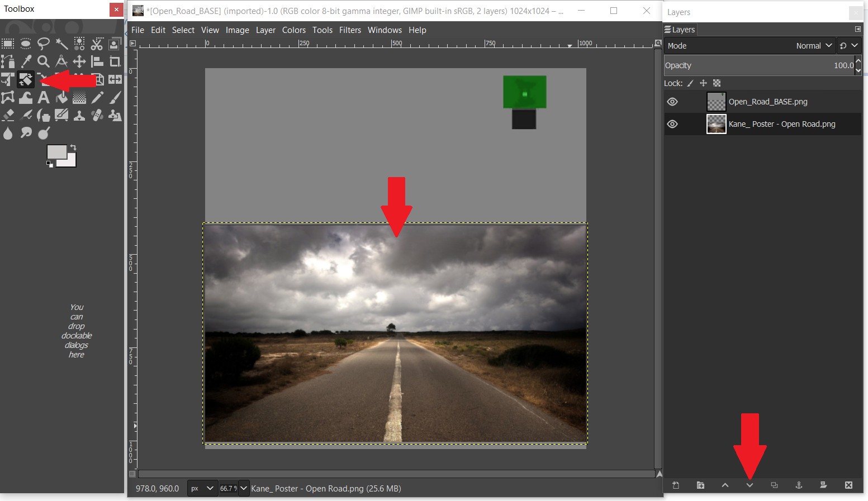This screenshot has width=868, height=501.
Task: Select the Rotate tool in the toolbox
Action: pyautogui.click(x=25, y=80)
